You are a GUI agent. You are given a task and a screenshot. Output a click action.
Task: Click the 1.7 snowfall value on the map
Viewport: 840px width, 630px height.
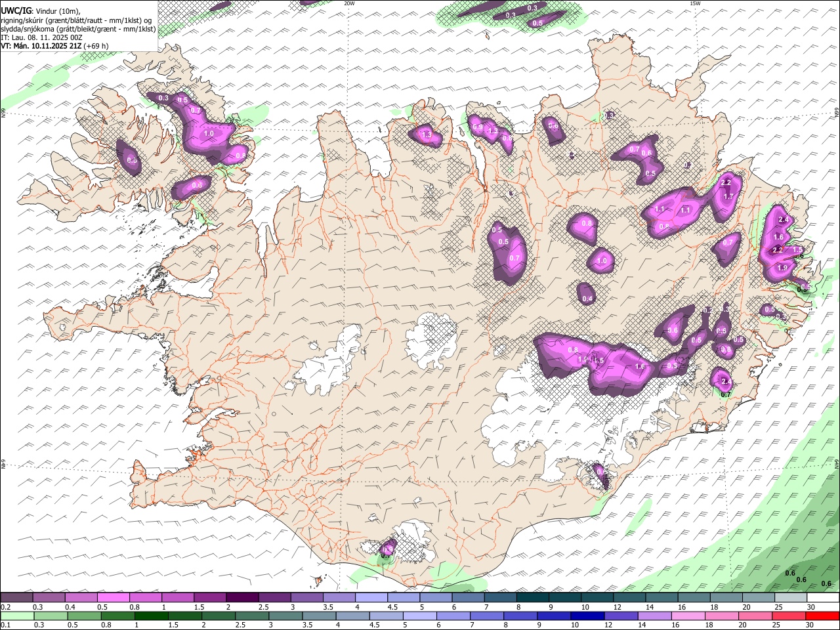(728, 196)
